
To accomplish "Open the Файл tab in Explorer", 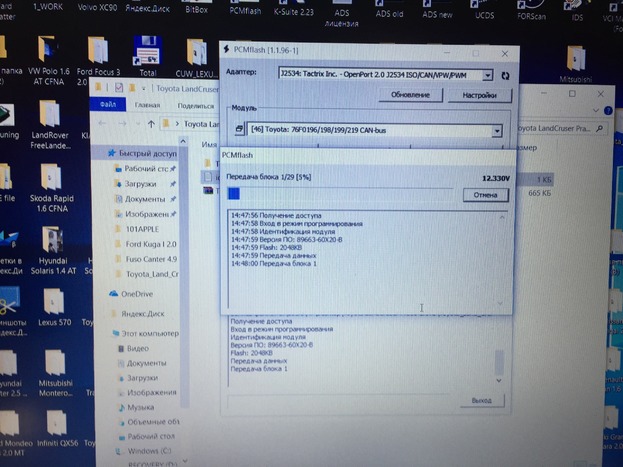I will [108, 105].
